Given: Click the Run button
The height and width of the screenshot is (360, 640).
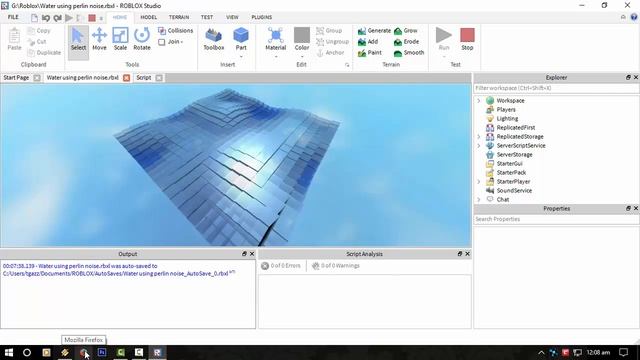Looking at the screenshot, I should pos(444,39).
